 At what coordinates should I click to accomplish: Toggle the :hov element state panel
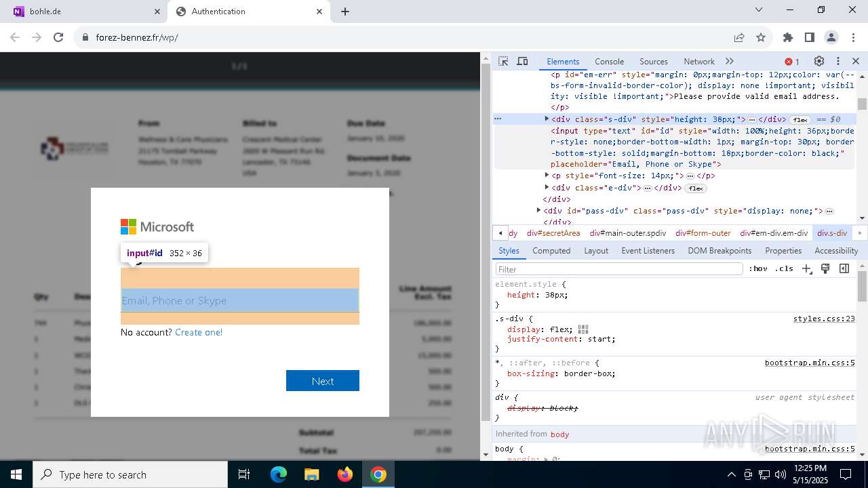(x=758, y=268)
